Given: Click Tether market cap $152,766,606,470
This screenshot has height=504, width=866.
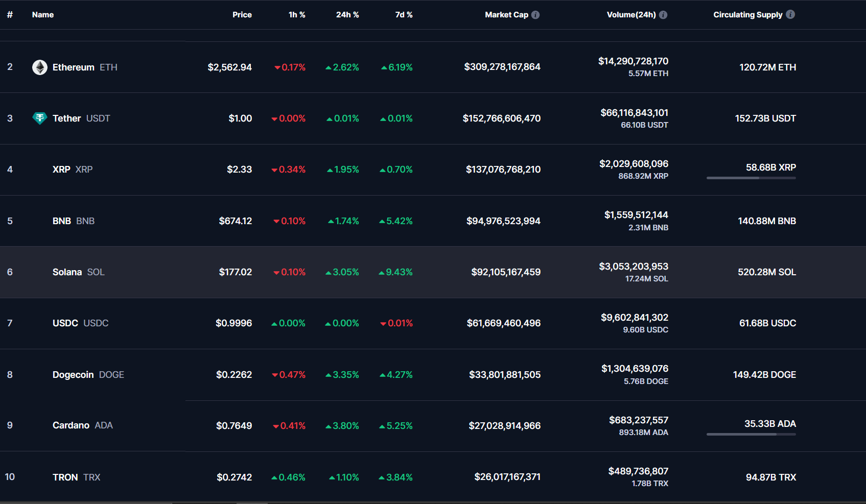Looking at the screenshot, I should click(502, 118).
